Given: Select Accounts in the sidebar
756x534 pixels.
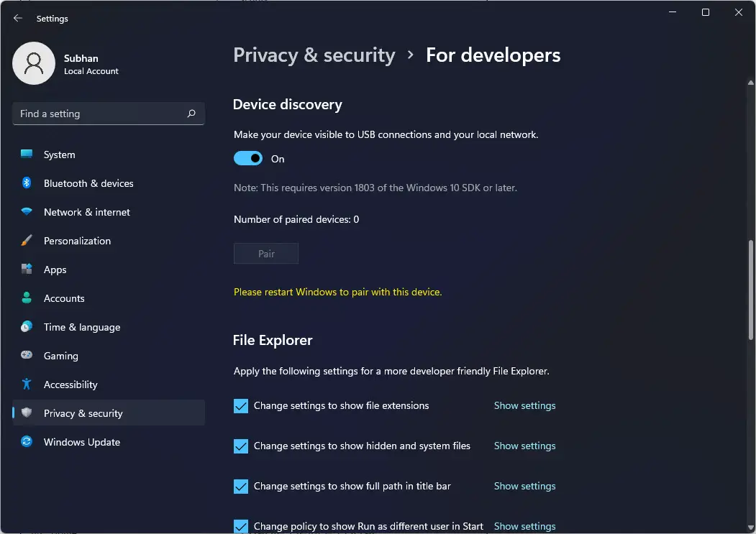Looking at the screenshot, I should pyautogui.click(x=109, y=298).
